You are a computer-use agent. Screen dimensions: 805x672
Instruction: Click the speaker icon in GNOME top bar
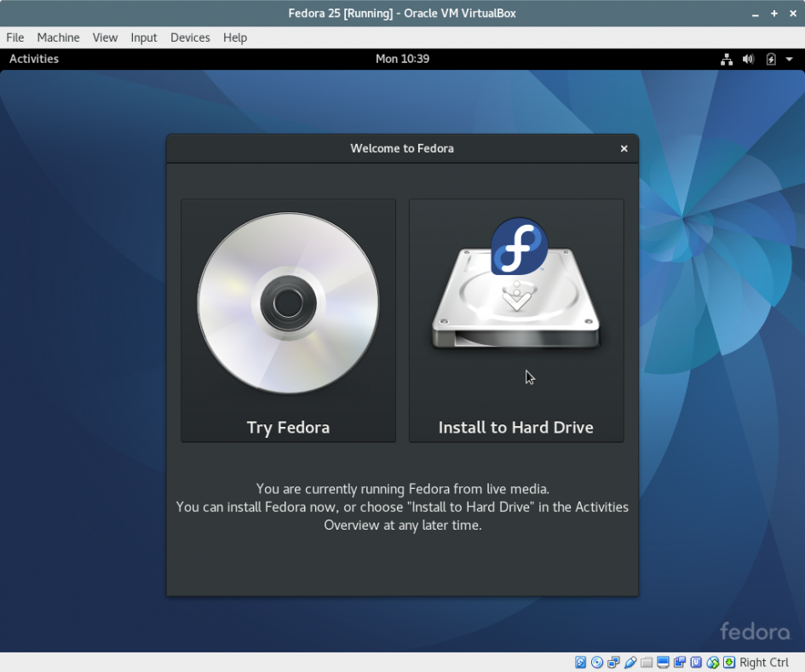[748, 59]
